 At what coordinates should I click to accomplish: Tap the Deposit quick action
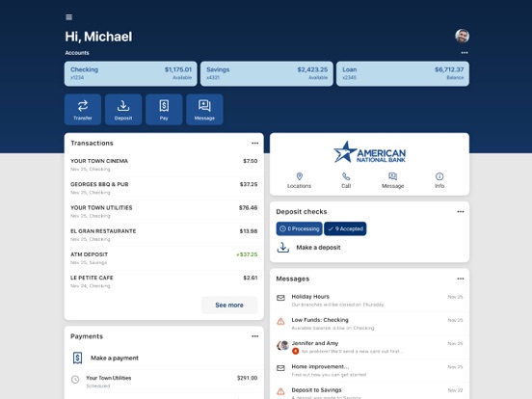[123, 110]
